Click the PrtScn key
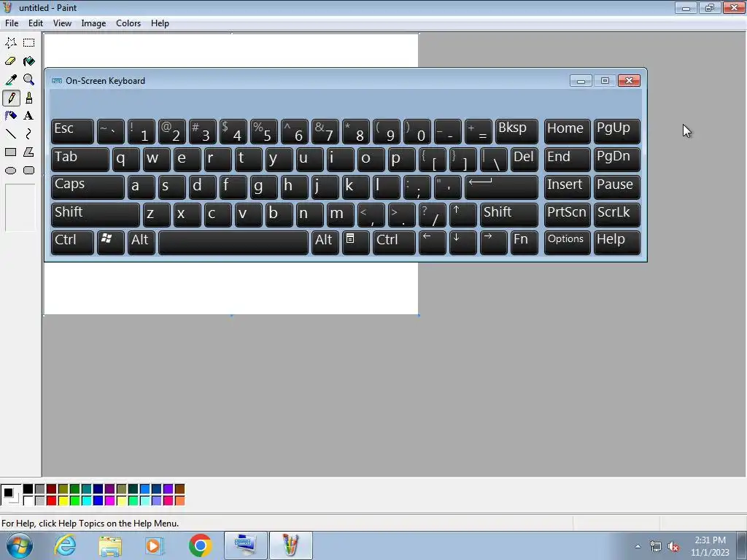This screenshot has height=560, width=747. [567, 215]
